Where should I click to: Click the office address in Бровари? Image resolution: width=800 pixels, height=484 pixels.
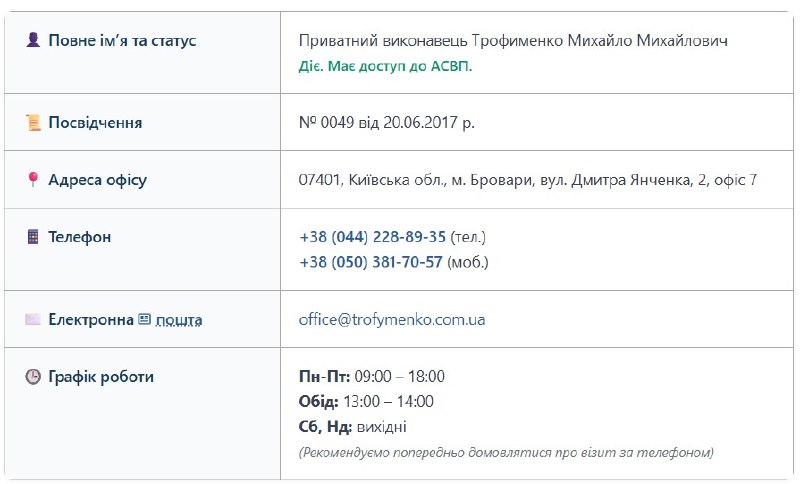[528, 180]
